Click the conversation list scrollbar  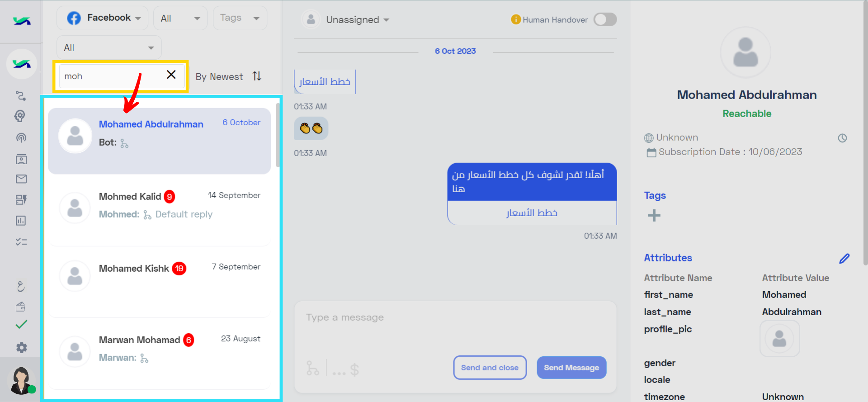click(278, 136)
